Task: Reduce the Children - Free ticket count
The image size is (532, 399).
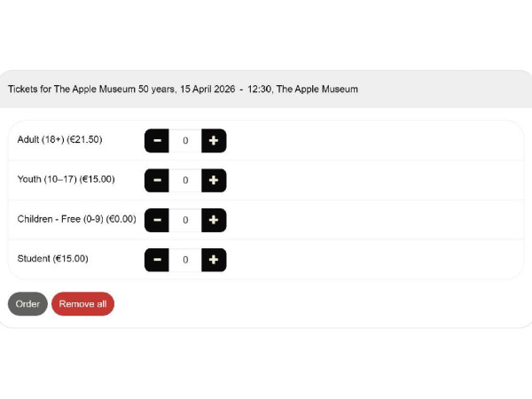Action: 157,220
